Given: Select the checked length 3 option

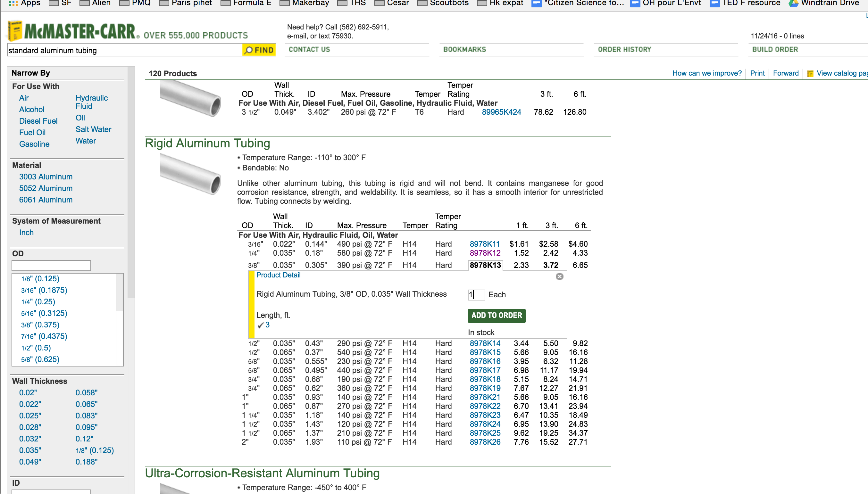Looking at the screenshot, I should pos(263,325).
